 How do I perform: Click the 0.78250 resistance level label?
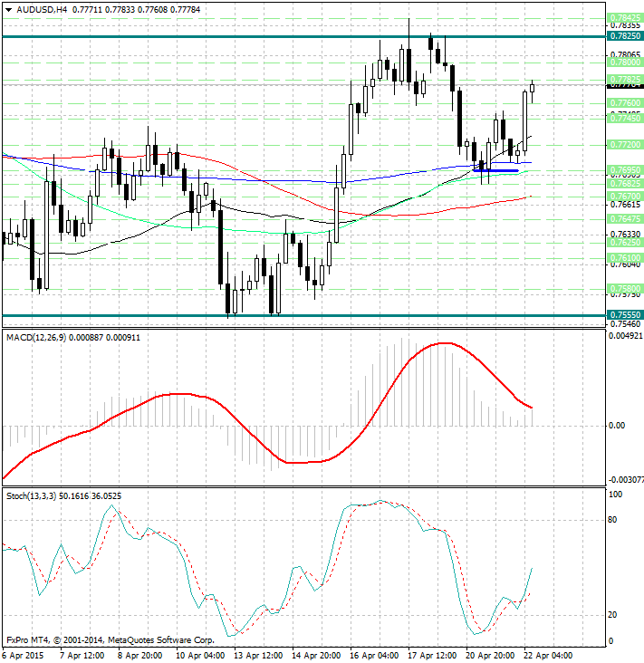tap(625, 36)
